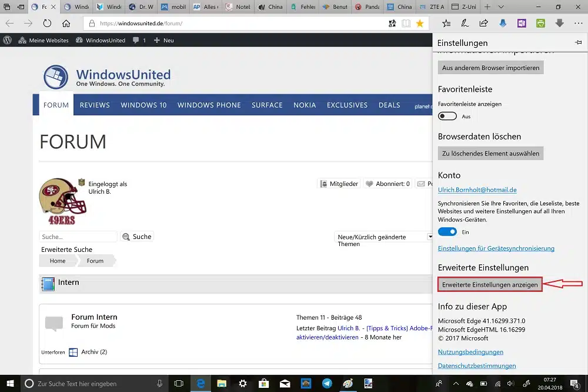Reload the page with refresh icon

coord(47,24)
